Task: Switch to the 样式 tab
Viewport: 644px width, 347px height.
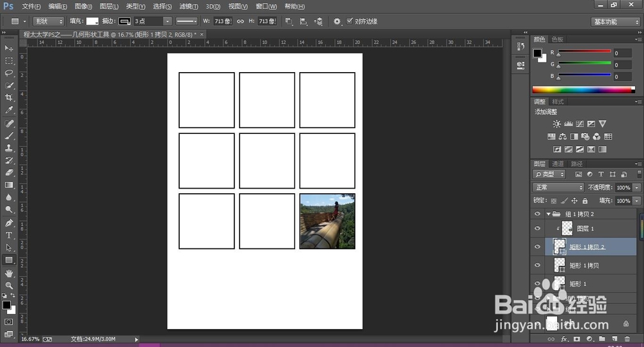Action: 558,102
